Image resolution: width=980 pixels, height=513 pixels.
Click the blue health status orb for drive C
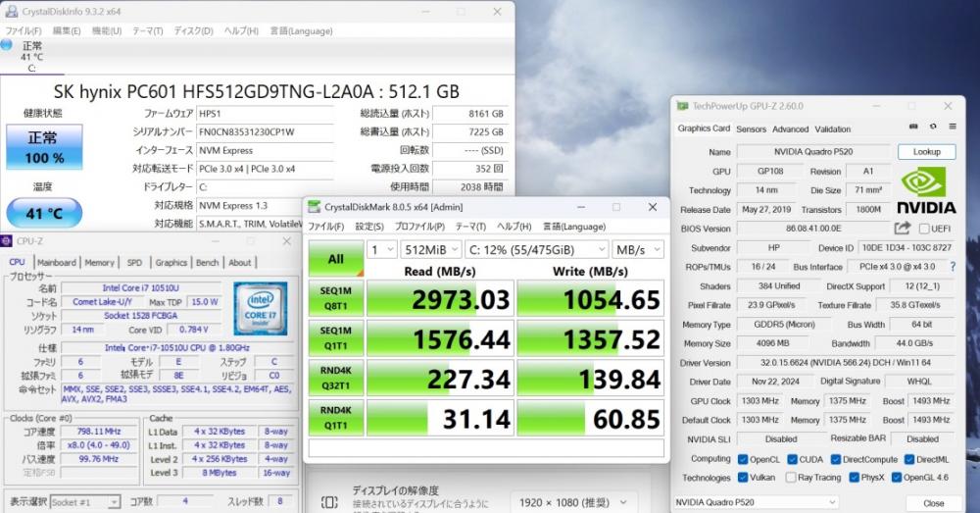(x=6, y=44)
